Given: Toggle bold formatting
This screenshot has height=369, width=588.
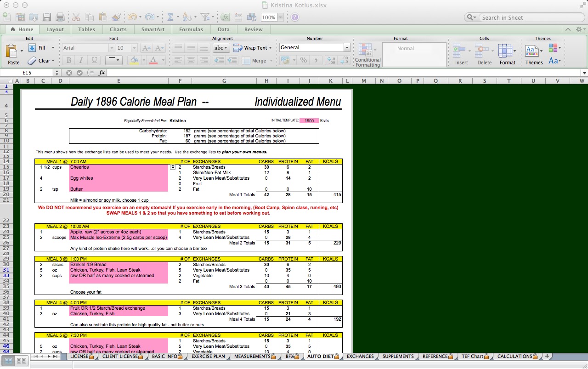Looking at the screenshot, I should (x=68, y=60).
